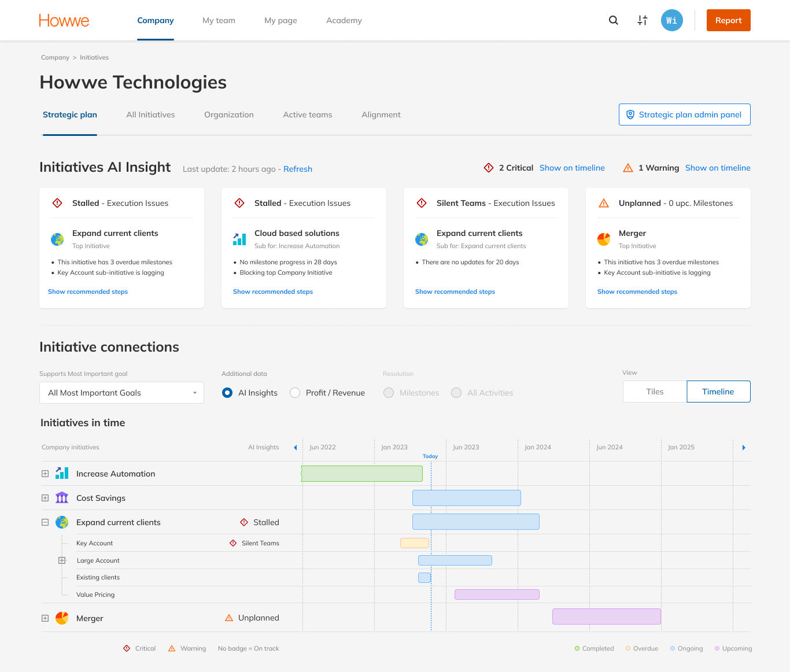Click critical icon in Cloud based solutions card header
Screen dimensions: 790x672
click(239, 203)
